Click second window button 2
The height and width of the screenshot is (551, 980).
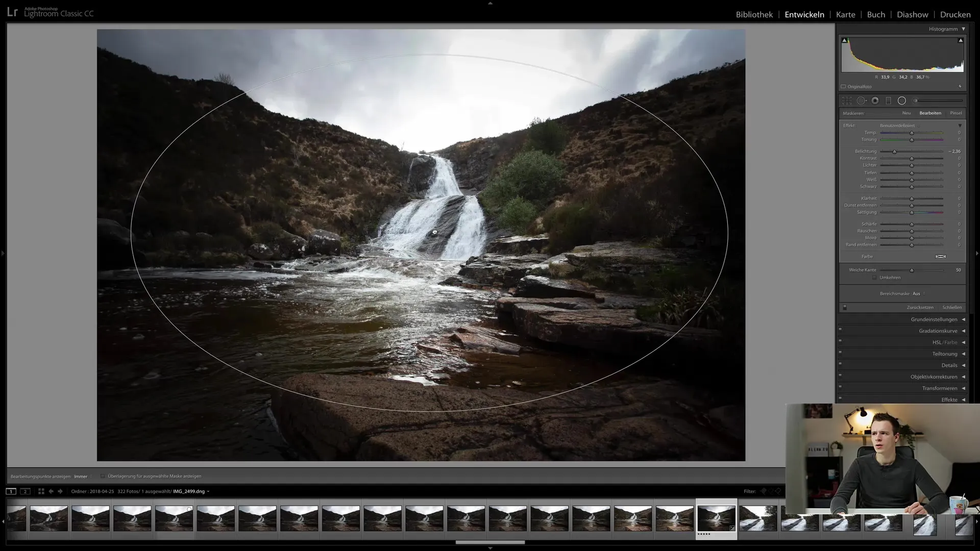tap(25, 491)
